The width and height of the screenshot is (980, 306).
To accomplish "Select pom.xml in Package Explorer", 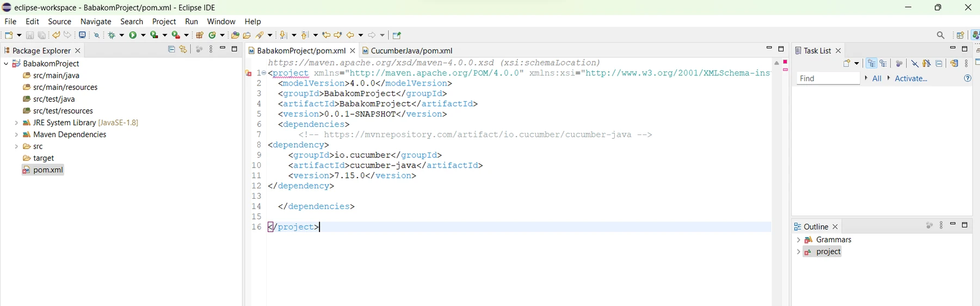I will click(x=43, y=170).
